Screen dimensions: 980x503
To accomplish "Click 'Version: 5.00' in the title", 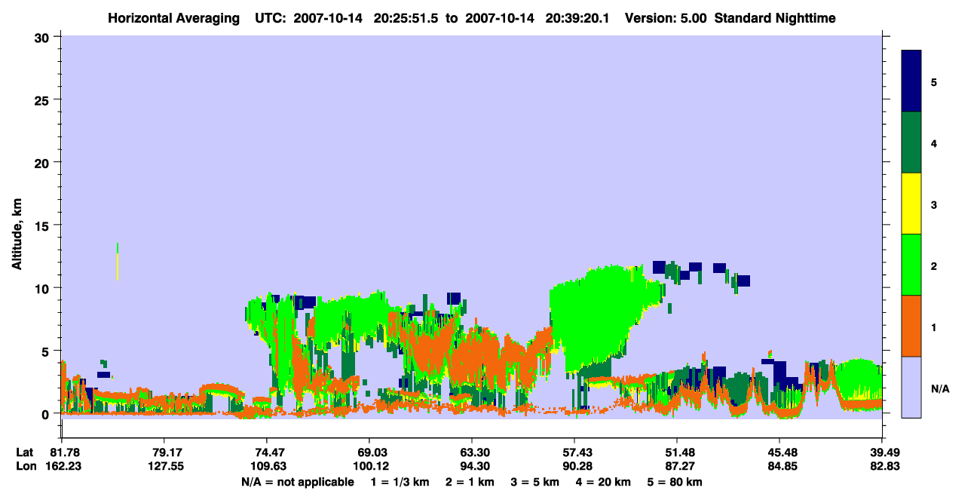I will click(666, 17).
